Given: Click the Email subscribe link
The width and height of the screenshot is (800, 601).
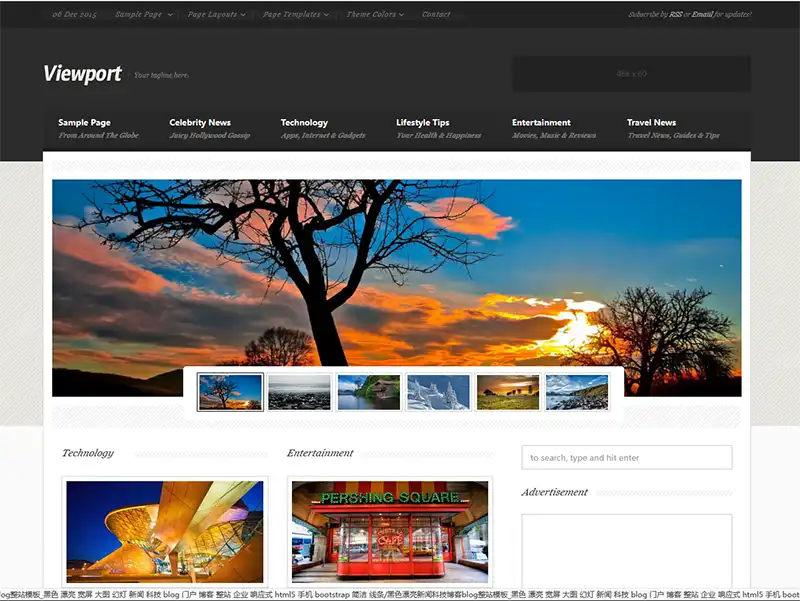Looking at the screenshot, I should point(702,14).
